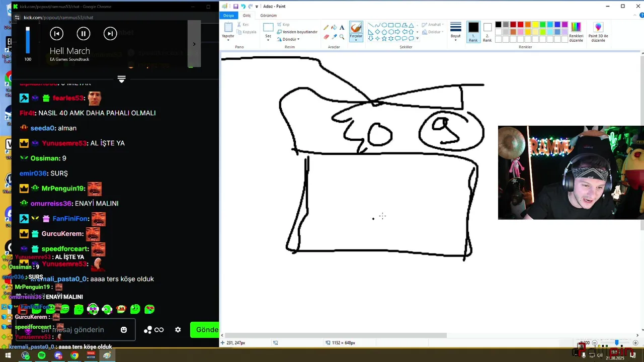Adjust the Paint zoom slider handle

(617, 343)
